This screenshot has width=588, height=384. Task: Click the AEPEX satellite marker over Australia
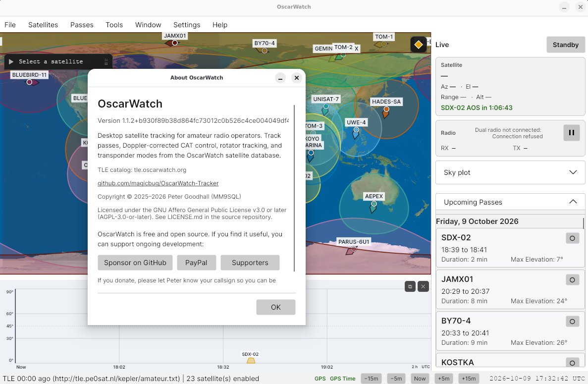pos(374,204)
